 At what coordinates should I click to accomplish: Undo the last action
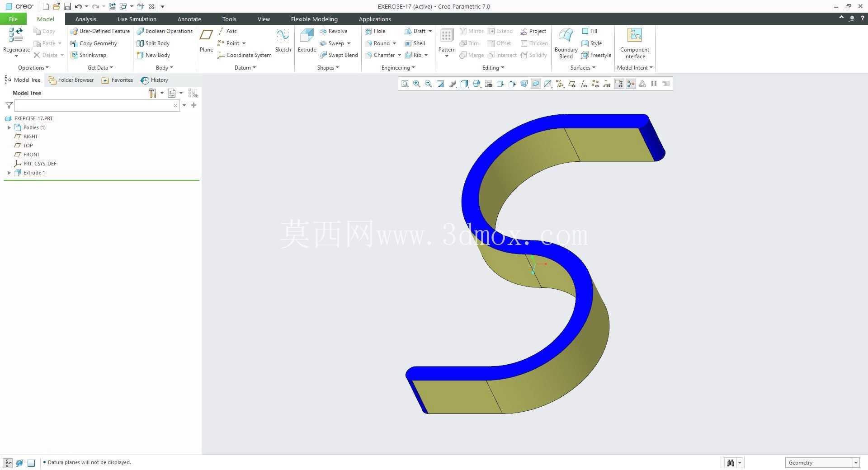[x=78, y=6]
